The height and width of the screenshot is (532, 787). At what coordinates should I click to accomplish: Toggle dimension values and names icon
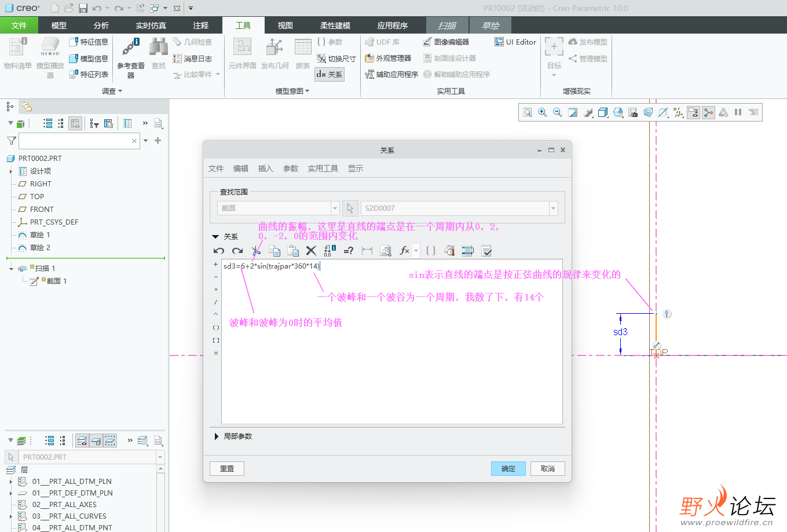pyautogui.click(x=330, y=251)
